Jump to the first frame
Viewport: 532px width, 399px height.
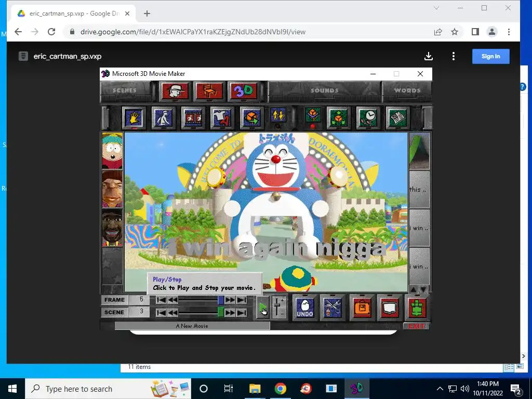(x=162, y=300)
